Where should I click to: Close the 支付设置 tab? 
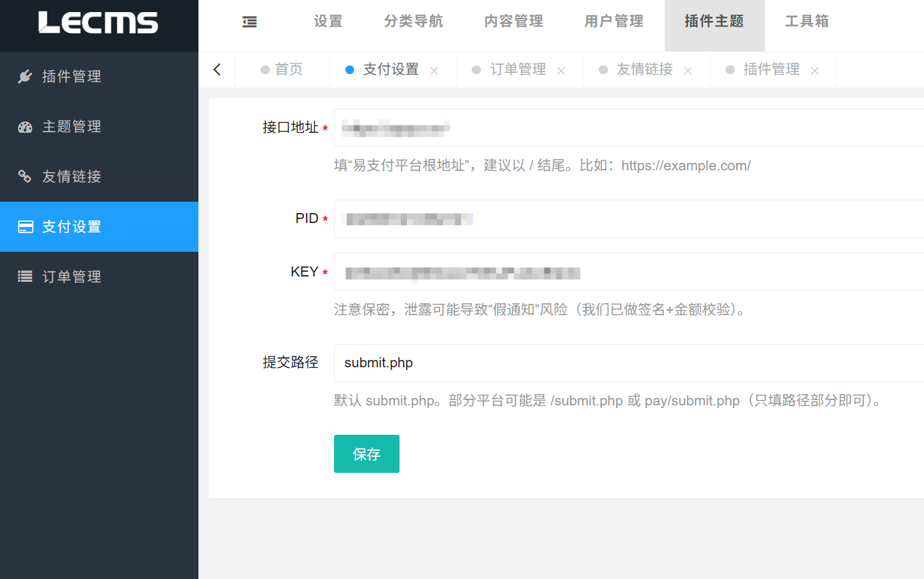click(434, 70)
